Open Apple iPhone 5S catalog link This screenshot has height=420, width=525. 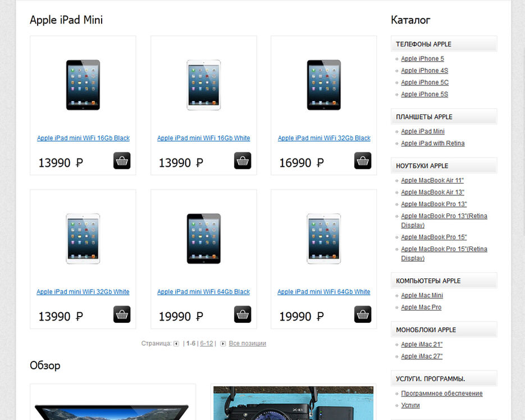[x=424, y=94]
